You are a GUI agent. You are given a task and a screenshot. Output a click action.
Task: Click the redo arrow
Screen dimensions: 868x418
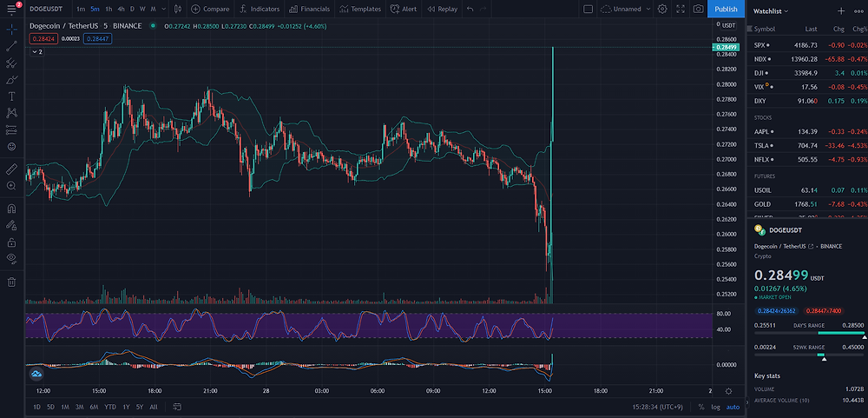(483, 9)
